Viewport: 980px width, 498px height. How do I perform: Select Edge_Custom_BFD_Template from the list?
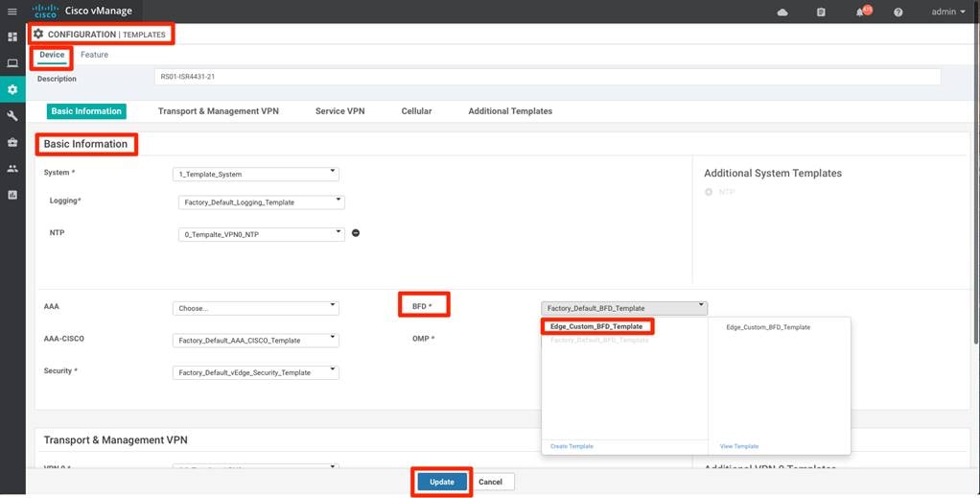point(596,326)
